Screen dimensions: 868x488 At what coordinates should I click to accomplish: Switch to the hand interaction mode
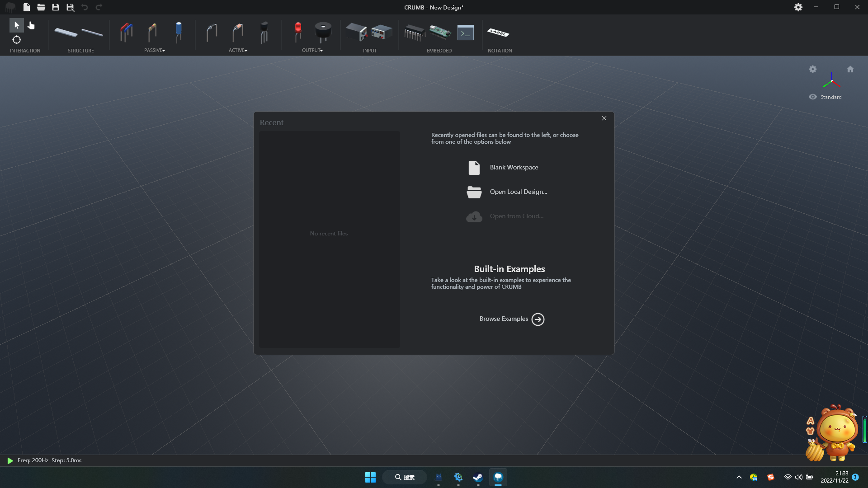(31, 25)
